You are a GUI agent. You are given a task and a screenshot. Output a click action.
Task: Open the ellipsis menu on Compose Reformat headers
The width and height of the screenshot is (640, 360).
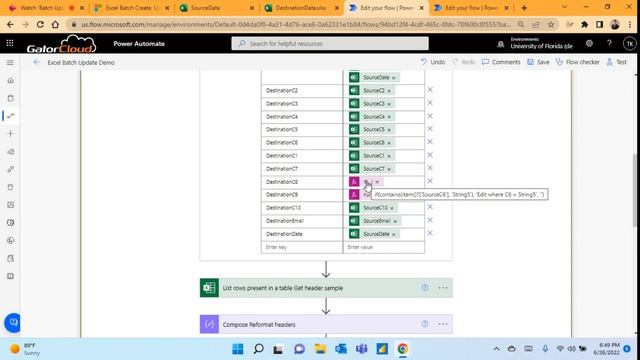(x=443, y=324)
